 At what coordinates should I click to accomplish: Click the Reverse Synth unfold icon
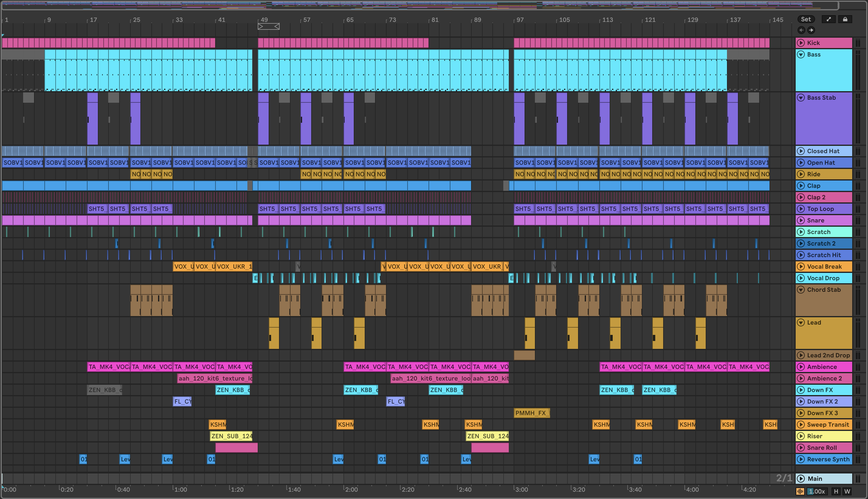pyautogui.click(x=801, y=459)
